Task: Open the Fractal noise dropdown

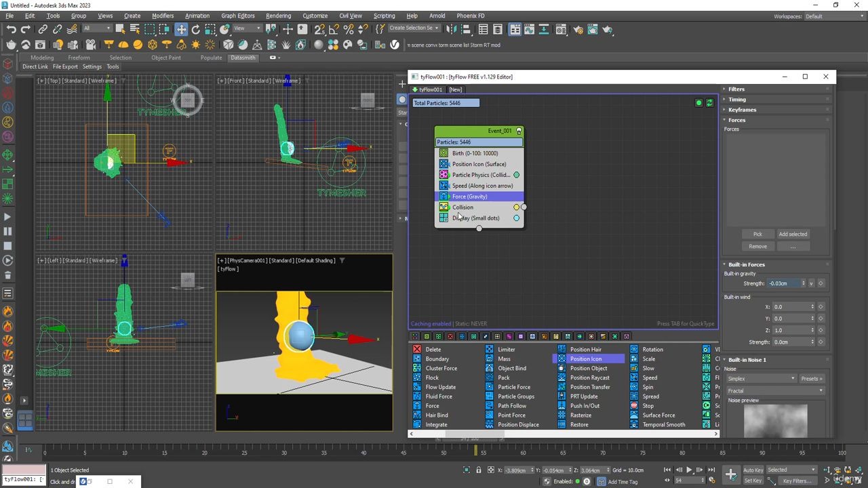Action: point(775,391)
